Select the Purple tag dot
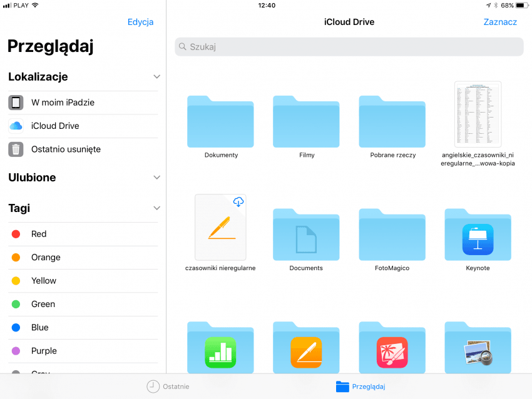 pyautogui.click(x=16, y=351)
